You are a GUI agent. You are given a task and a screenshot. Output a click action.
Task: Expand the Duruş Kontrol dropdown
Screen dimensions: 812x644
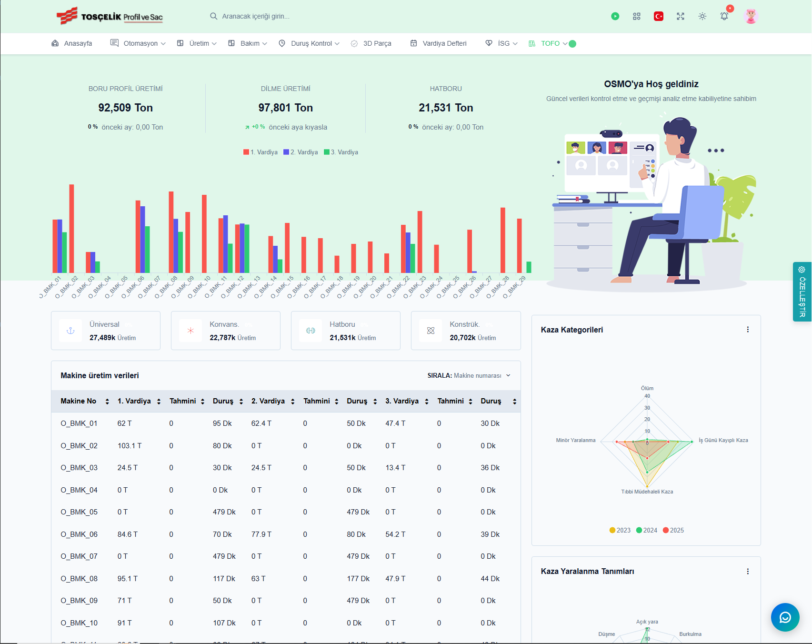click(x=309, y=43)
